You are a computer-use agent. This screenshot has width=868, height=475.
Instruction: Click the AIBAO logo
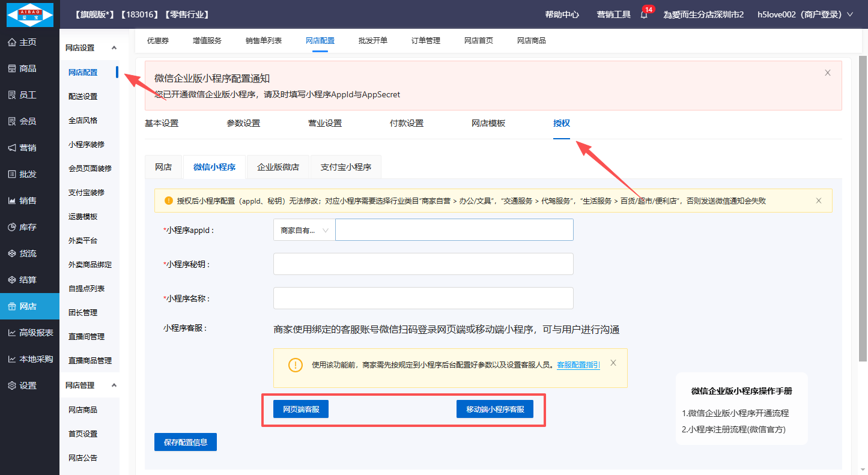pos(29,15)
